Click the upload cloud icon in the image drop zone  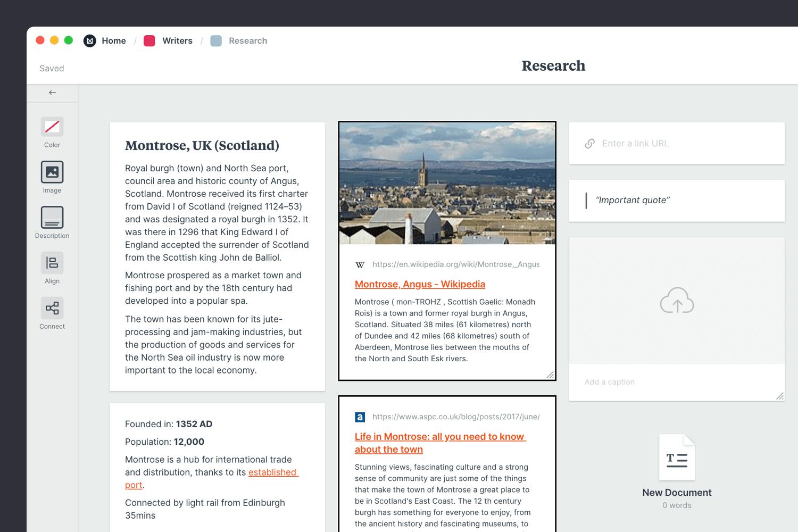click(677, 301)
